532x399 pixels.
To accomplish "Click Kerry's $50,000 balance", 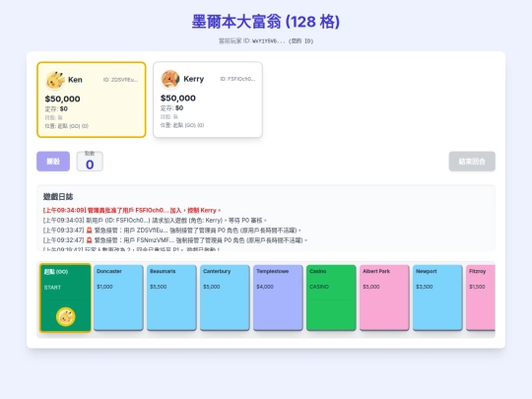I will [x=178, y=99].
